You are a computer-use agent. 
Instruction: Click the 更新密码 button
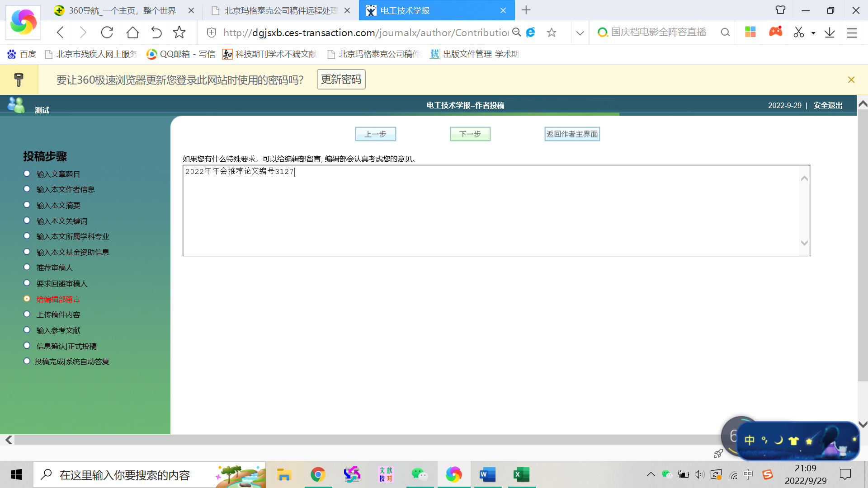341,80
